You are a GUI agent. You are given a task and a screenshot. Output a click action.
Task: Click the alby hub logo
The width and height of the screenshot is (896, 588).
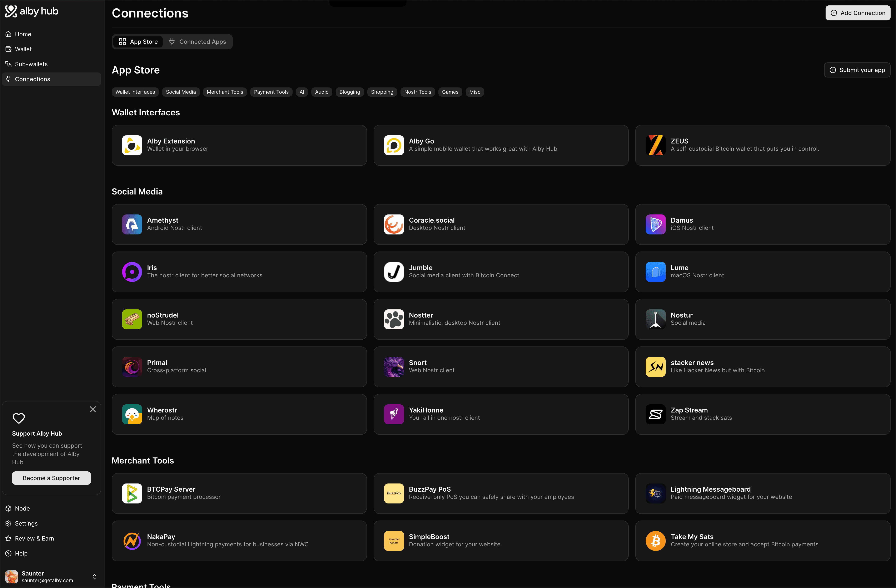click(x=32, y=11)
